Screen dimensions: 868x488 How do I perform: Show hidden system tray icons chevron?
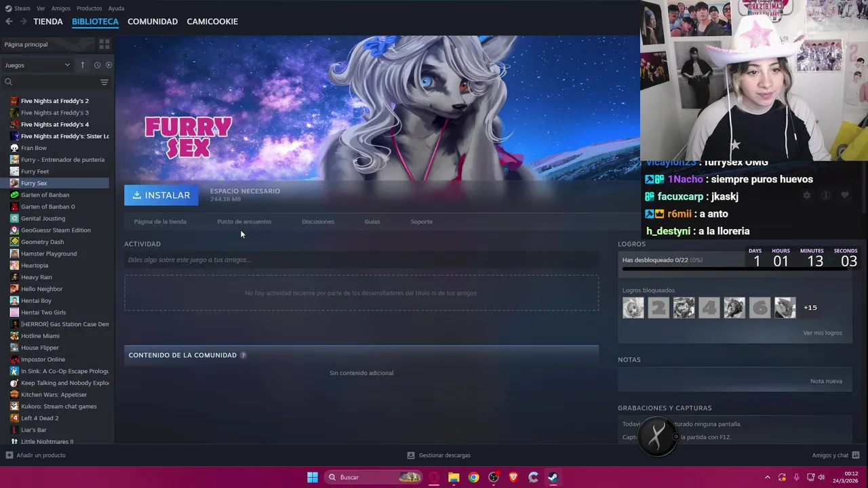coord(767,477)
